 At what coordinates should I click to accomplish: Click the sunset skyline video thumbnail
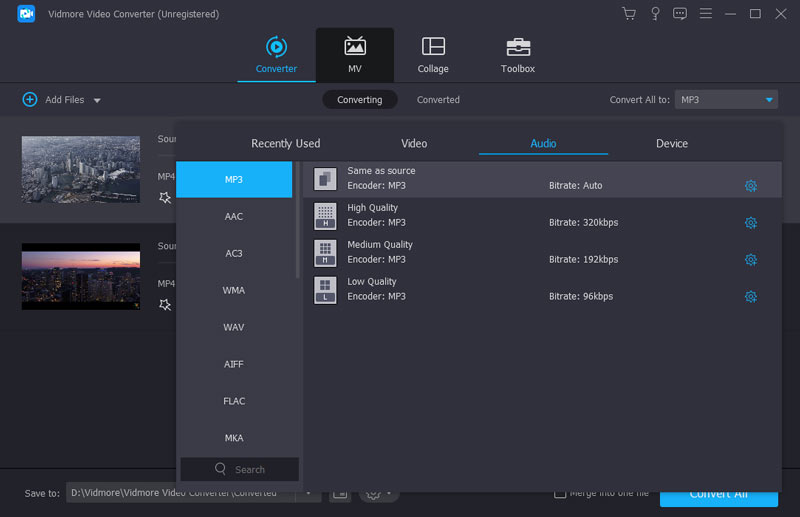tap(81, 276)
